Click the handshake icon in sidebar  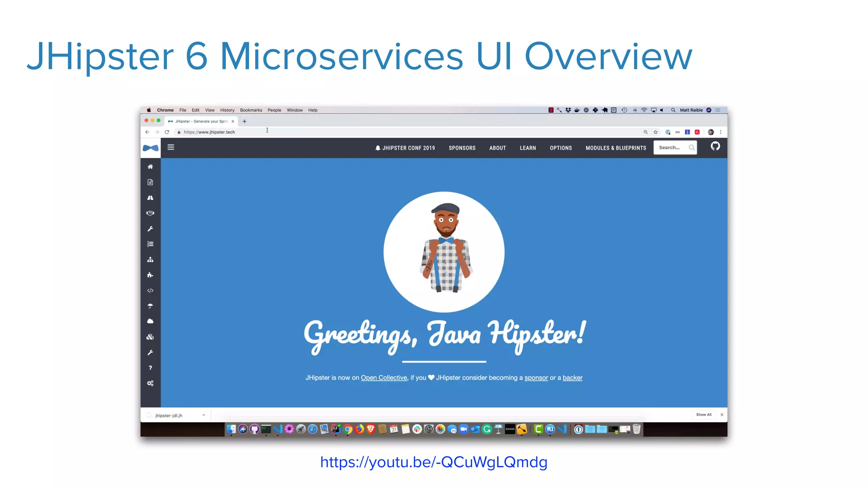150,213
